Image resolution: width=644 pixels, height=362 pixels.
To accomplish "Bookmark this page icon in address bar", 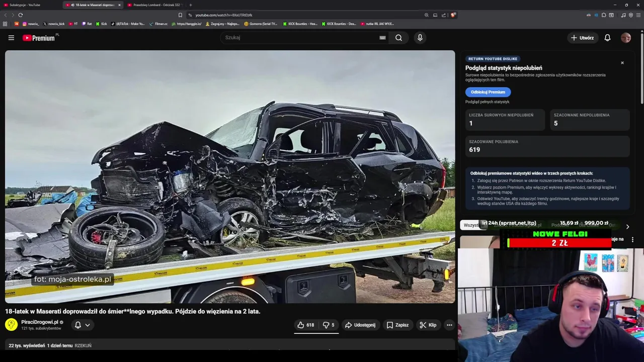I will (180, 15).
